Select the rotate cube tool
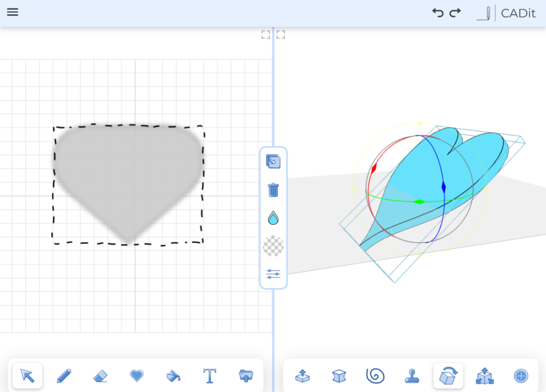This screenshot has height=392, width=546. click(448, 375)
